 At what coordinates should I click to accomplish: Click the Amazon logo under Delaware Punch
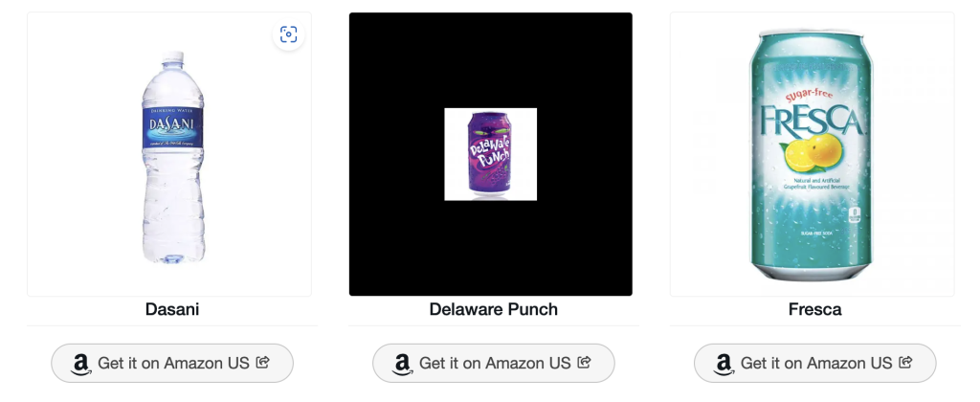403,364
